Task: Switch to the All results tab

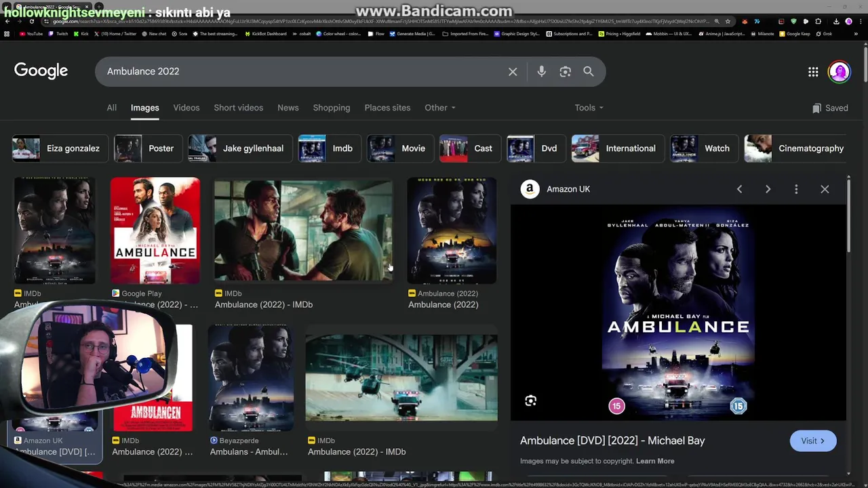Action: pos(111,108)
